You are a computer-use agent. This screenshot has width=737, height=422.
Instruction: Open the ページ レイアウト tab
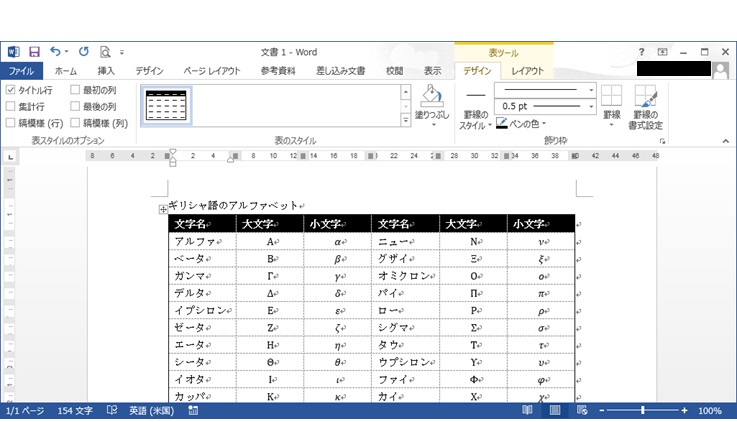pos(212,71)
